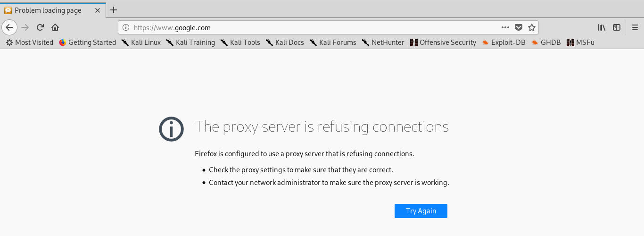Show site information icon in address bar
Screen dimensions: 644x236
[x=126, y=27]
